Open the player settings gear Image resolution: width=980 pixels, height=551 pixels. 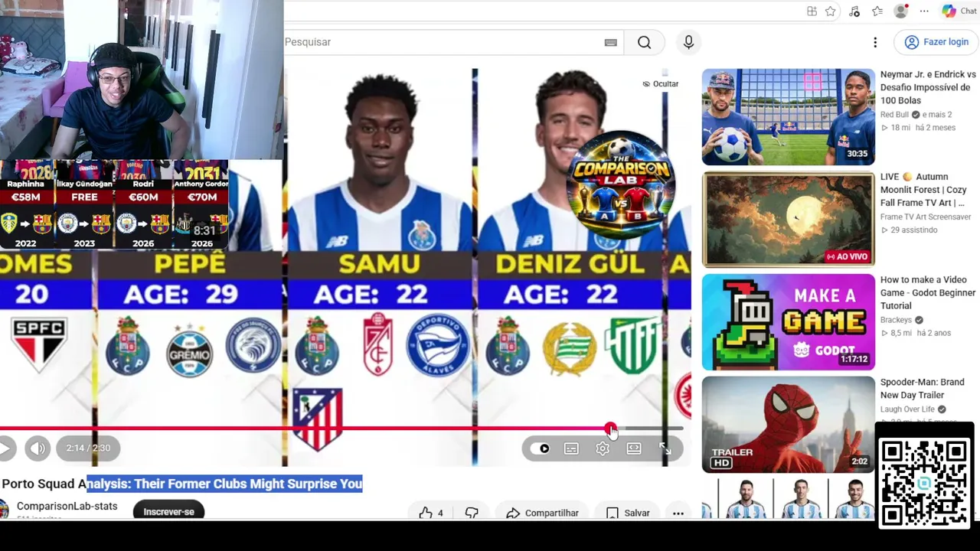click(x=603, y=448)
